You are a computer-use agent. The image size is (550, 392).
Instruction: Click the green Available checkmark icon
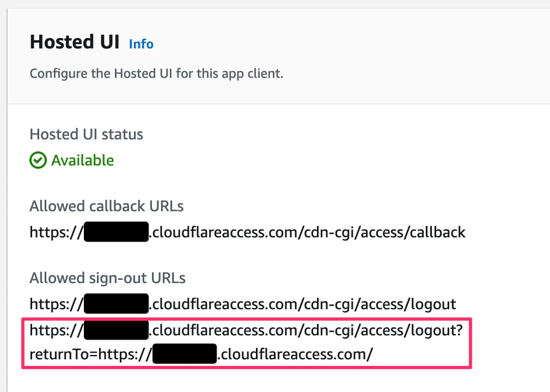pyautogui.click(x=38, y=160)
